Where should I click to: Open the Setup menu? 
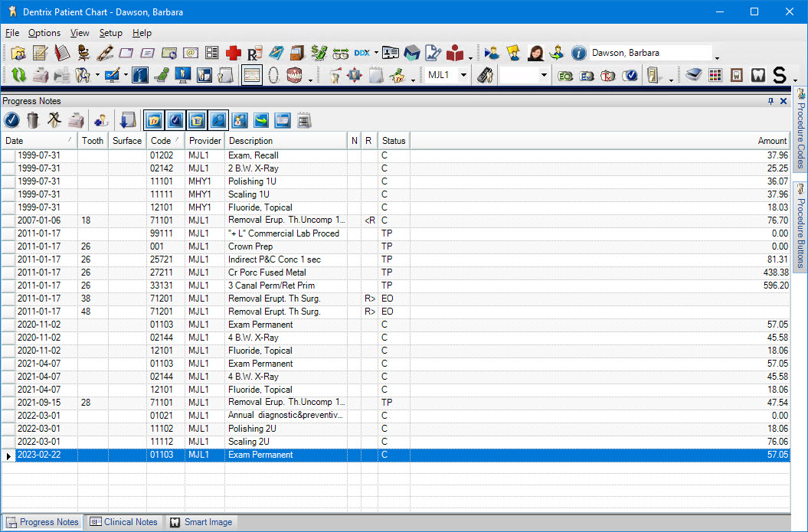coord(110,33)
